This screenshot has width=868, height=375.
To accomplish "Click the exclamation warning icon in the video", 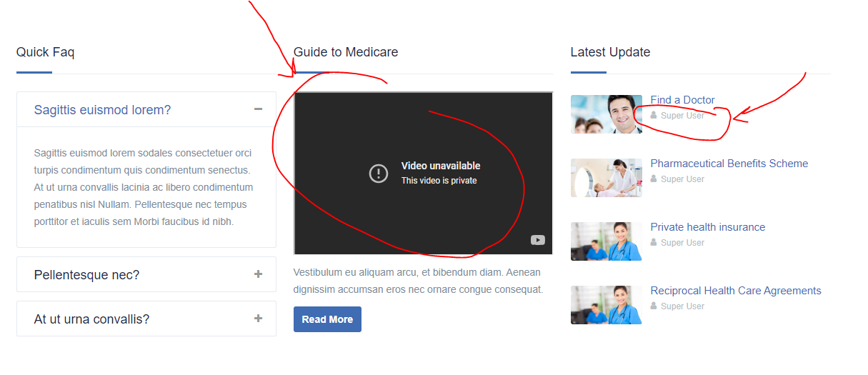I will pos(379,173).
